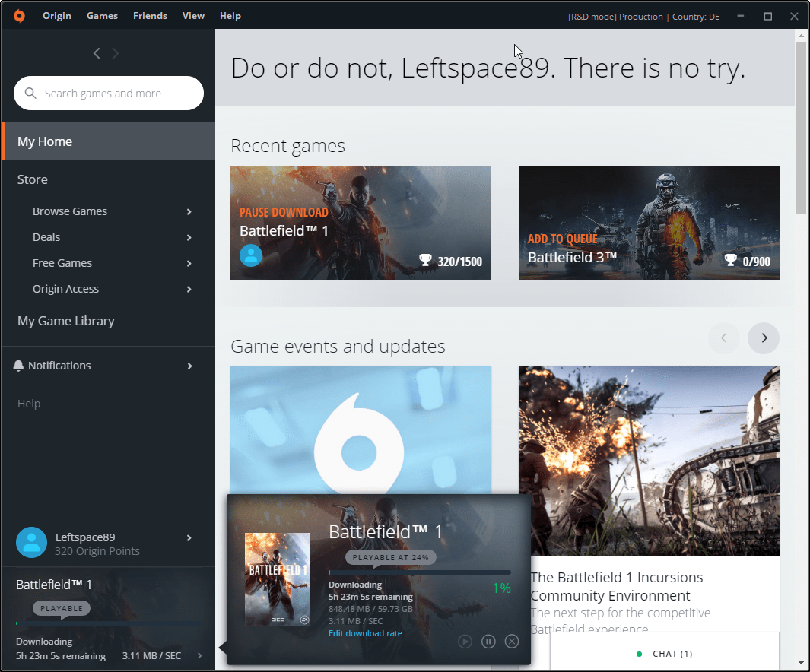Image resolution: width=810 pixels, height=672 pixels.
Task: Click the search magnifier icon
Action: point(30,93)
